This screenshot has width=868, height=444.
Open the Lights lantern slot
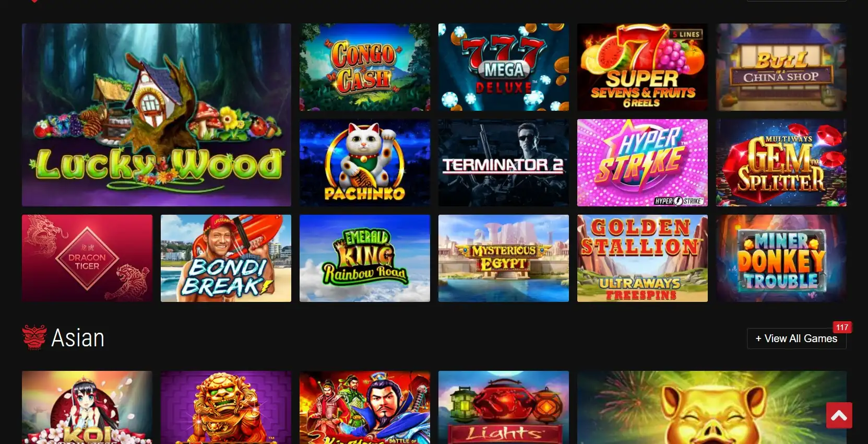pyautogui.click(x=504, y=407)
